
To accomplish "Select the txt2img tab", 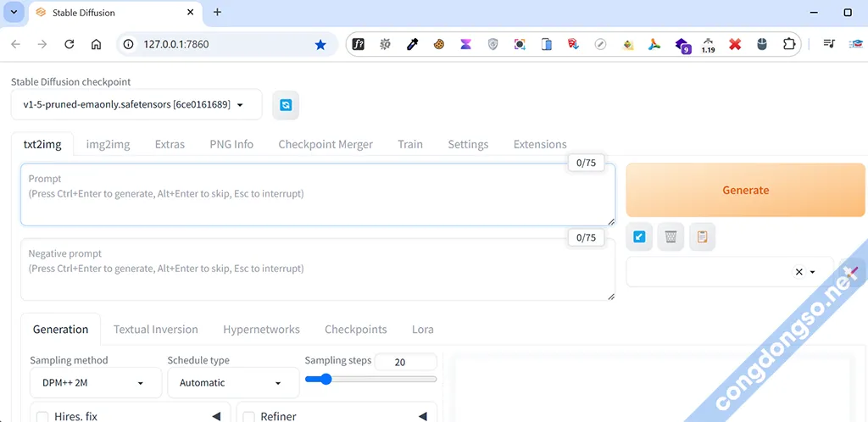I will pyautogui.click(x=42, y=144).
